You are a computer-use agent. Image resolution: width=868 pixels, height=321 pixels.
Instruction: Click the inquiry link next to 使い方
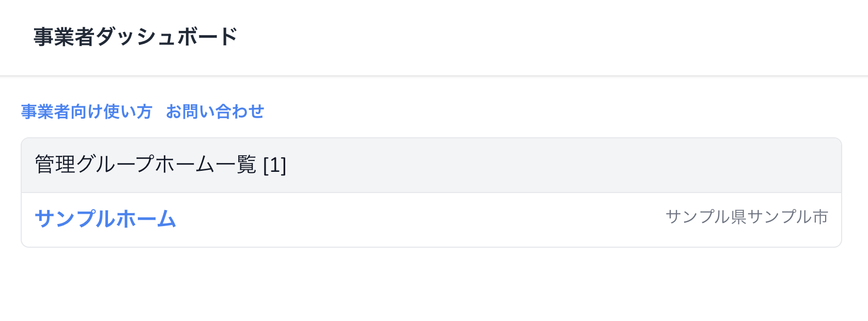[215, 111]
